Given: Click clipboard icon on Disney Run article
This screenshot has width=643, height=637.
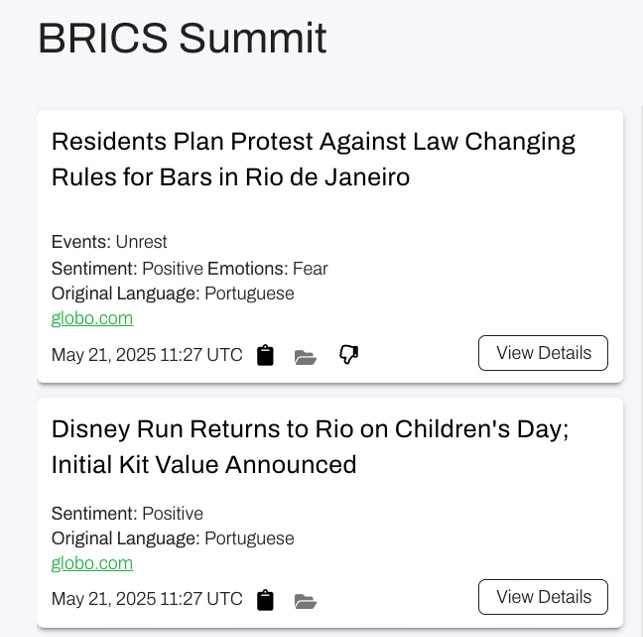Looking at the screenshot, I should click(x=265, y=600).
